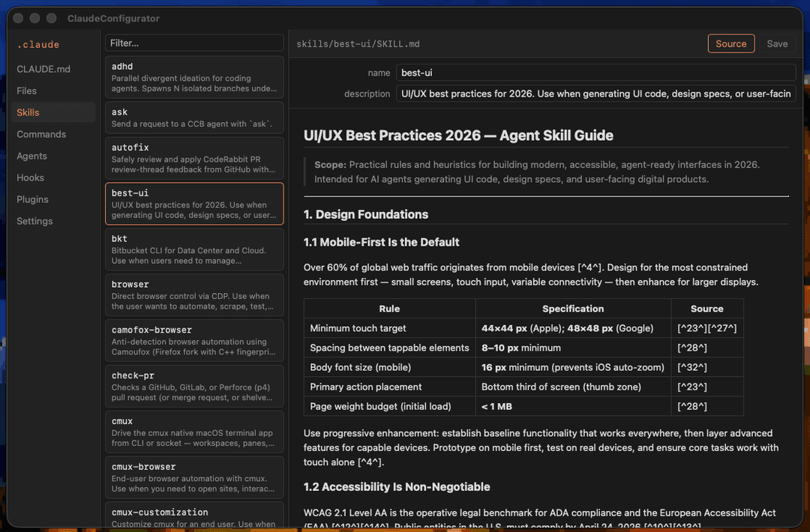The image size is (810, 532).
Task: Toggle the Source view button
Action: [731, 44]
